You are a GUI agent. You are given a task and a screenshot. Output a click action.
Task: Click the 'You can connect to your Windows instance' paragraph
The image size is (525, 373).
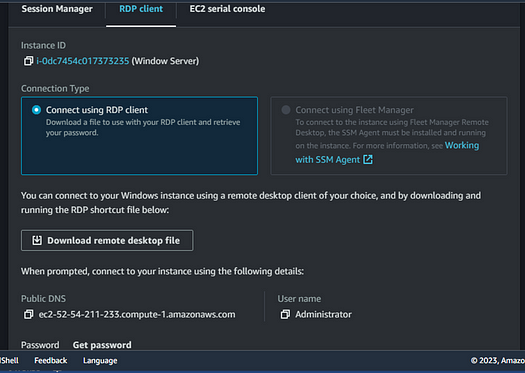(251, 203)
